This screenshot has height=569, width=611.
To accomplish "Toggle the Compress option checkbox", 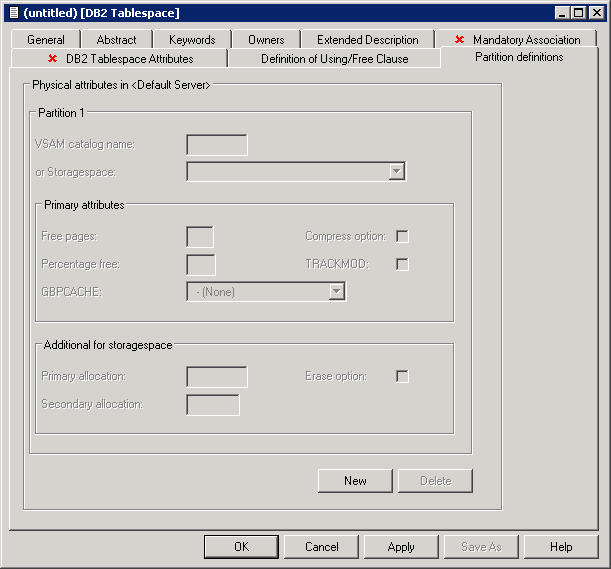I will coord(402,236).
